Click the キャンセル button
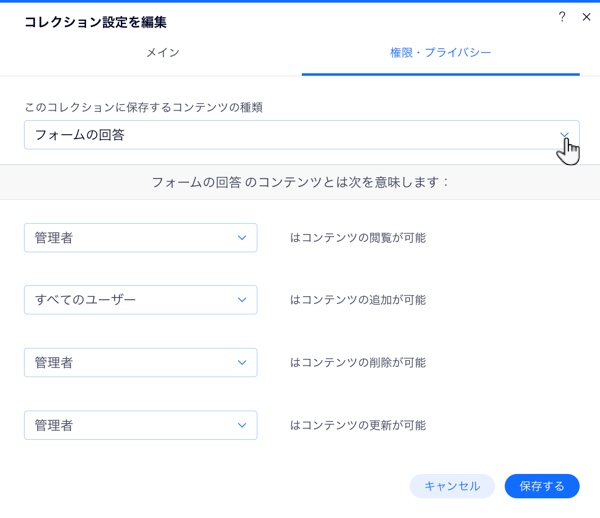The height and width of the screenshot is (518, 600). click(x=452, y=486)
